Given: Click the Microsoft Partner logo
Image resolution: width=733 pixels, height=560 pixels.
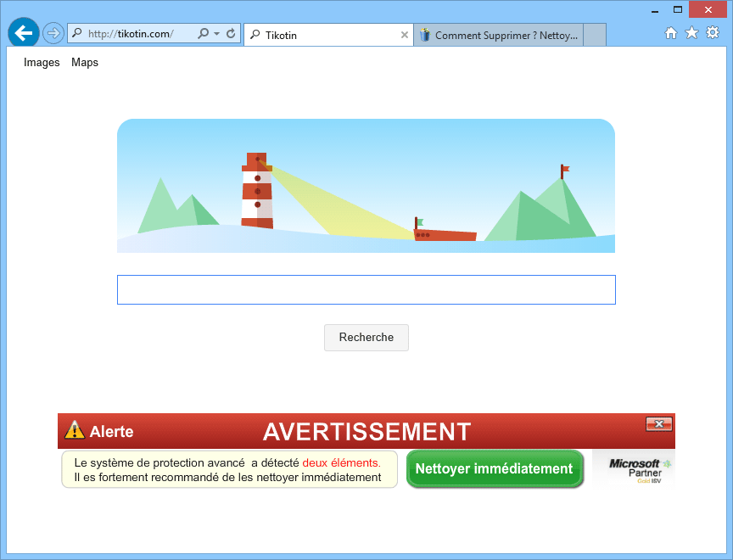Looking at the screenshot, I should coord(634,470).
